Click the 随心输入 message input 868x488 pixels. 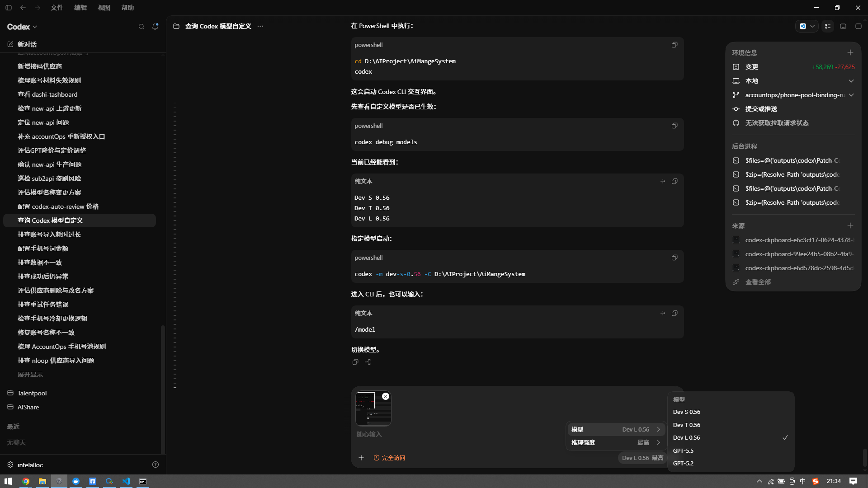457,434
